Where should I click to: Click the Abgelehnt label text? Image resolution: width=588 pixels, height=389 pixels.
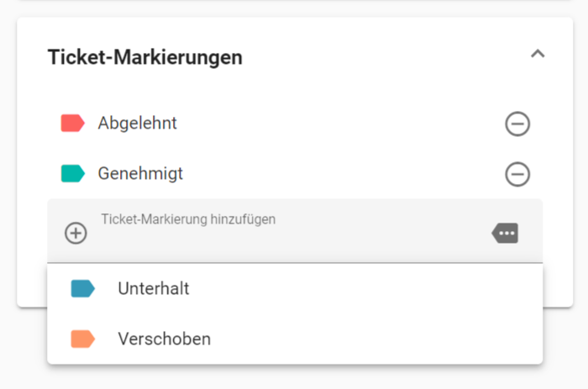pyautogui.click(x=137, y=123)
